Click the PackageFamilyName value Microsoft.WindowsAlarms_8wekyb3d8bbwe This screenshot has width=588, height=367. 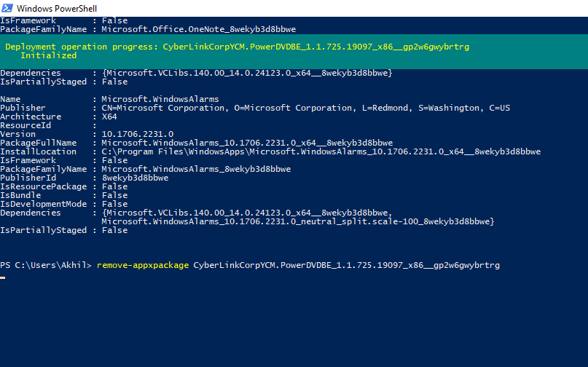pyautogui.click(x=196, y=169)
